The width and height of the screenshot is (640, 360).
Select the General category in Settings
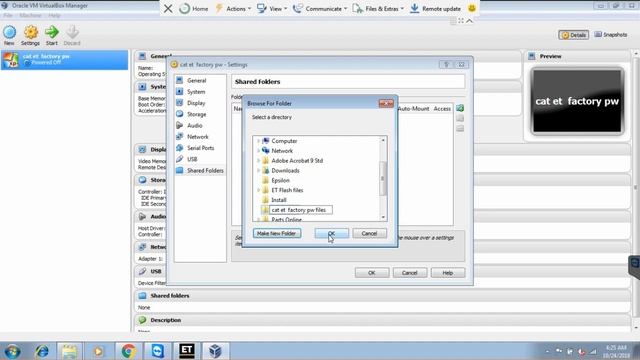196,80
